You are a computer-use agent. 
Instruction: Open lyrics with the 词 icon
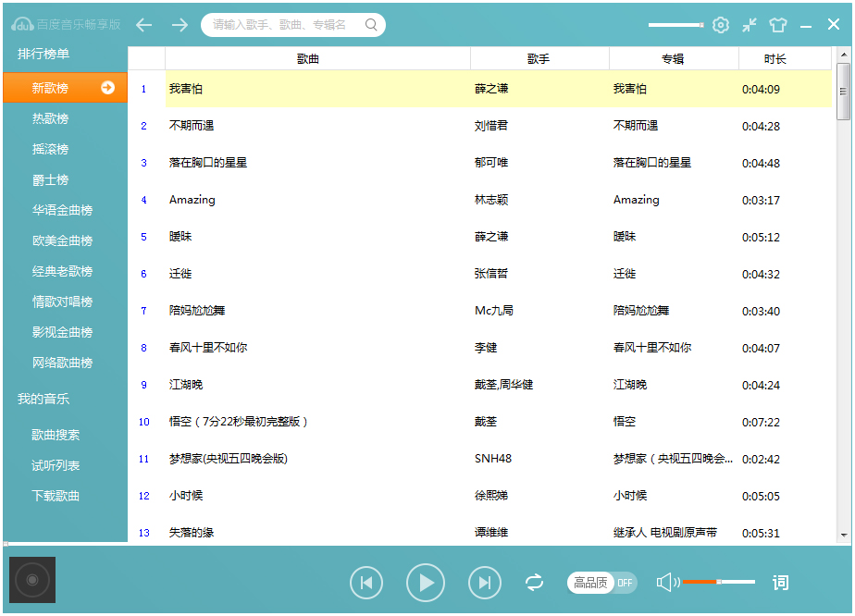click(780, 583)
